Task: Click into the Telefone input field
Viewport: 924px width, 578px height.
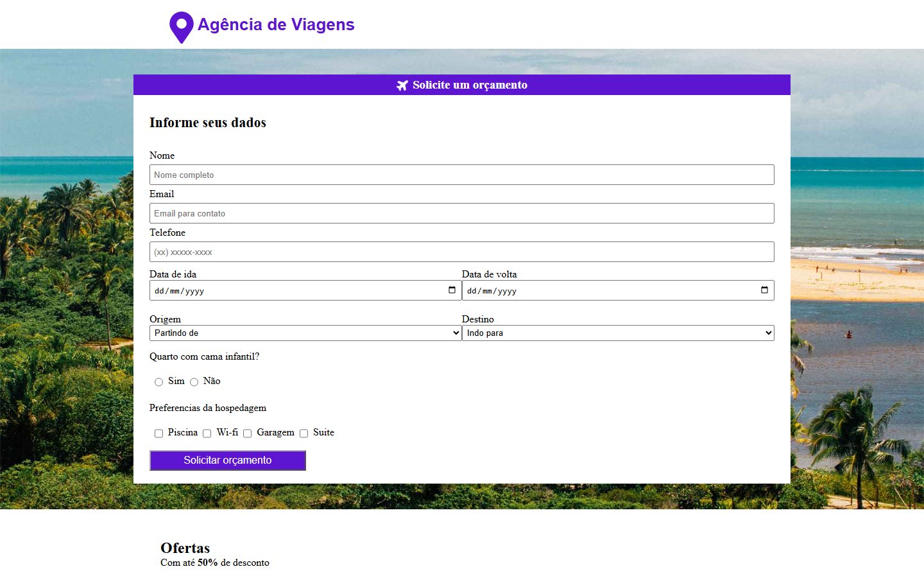Action: (462, 252)
